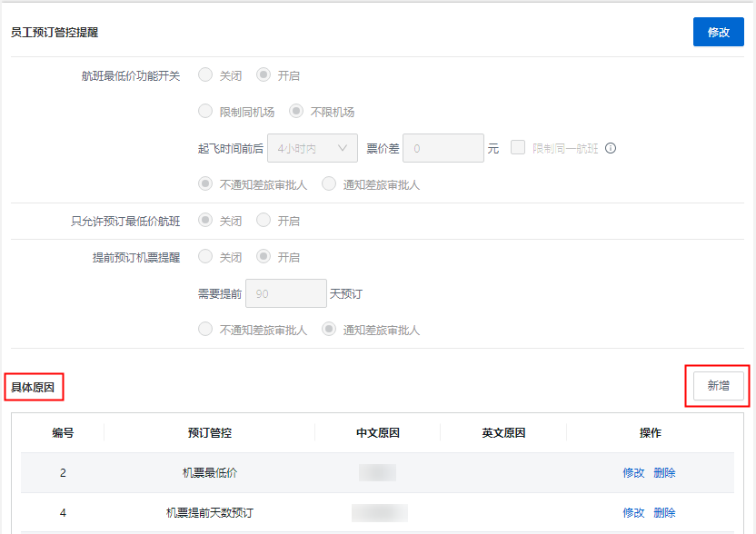Viewport: 756px width, 534px height.
Task: Click the blue 修改 button at top right
Action: (718, 33)
